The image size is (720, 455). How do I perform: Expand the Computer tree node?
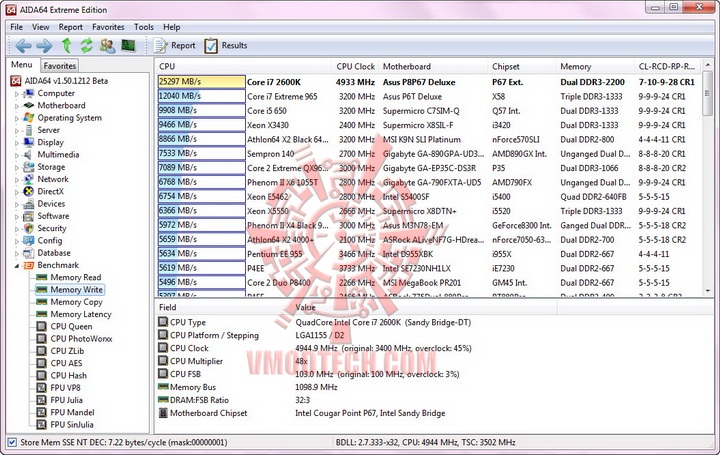click(17, 94)
